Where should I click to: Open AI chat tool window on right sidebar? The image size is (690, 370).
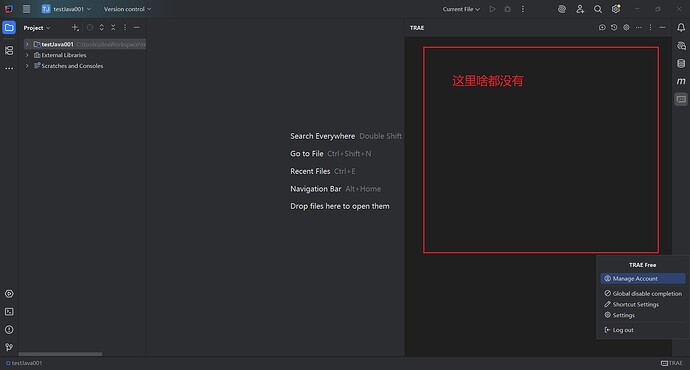pyautogui.click(x=681, y=46)
